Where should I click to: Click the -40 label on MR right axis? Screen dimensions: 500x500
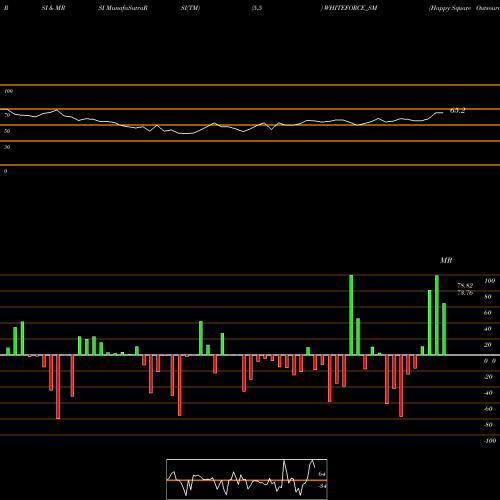click(488, 393)
